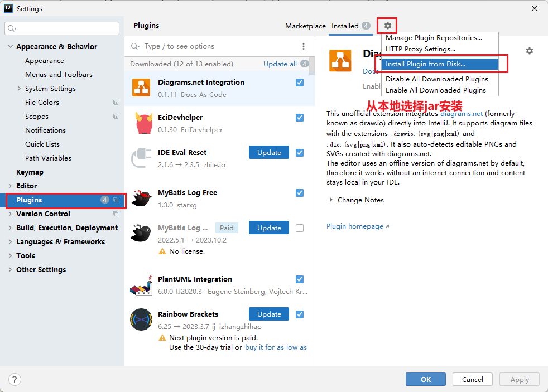Open the plugin list options kebab menu
The width and height of the screenshot is (548, 392).
click(x=304, y=46)
